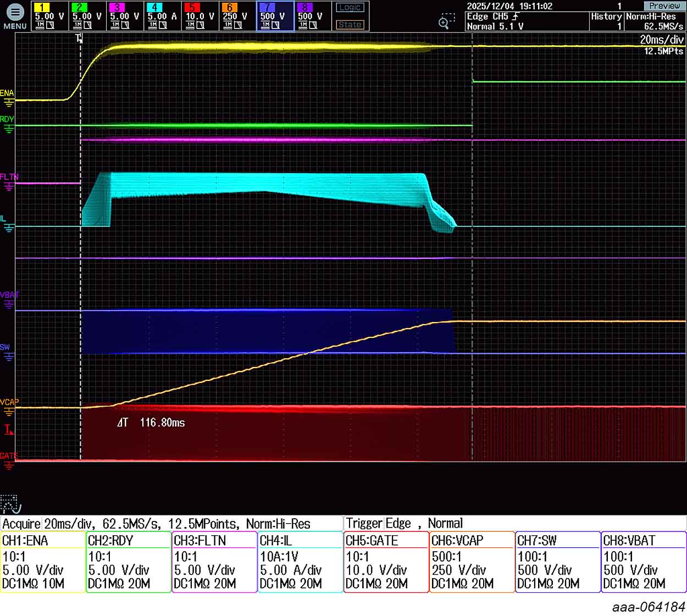Open the CH8:VBAT channel info box
The height and width of the screenshot is (616, 687).
click(x=644, y=562)
